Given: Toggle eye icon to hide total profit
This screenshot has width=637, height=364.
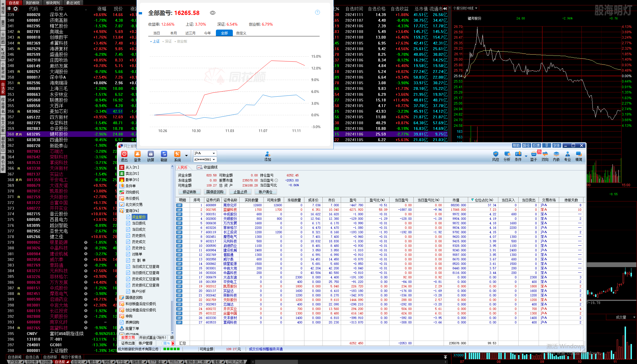Looking at the screenshot, I should [x=213, y=13].
